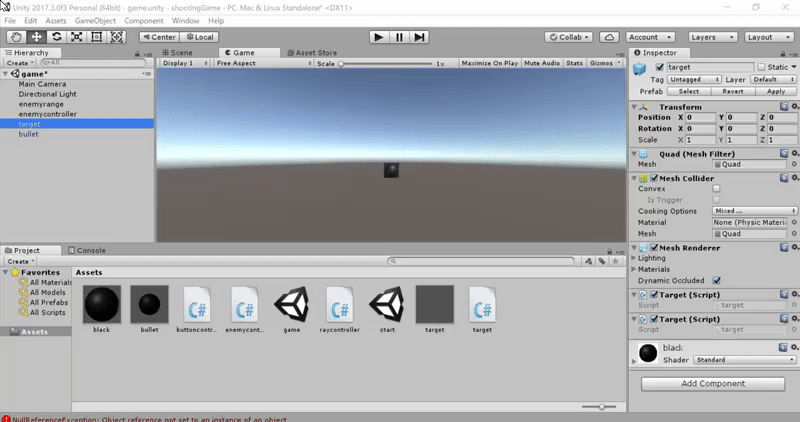Collapse the game scene in Hierarchy

6,74
